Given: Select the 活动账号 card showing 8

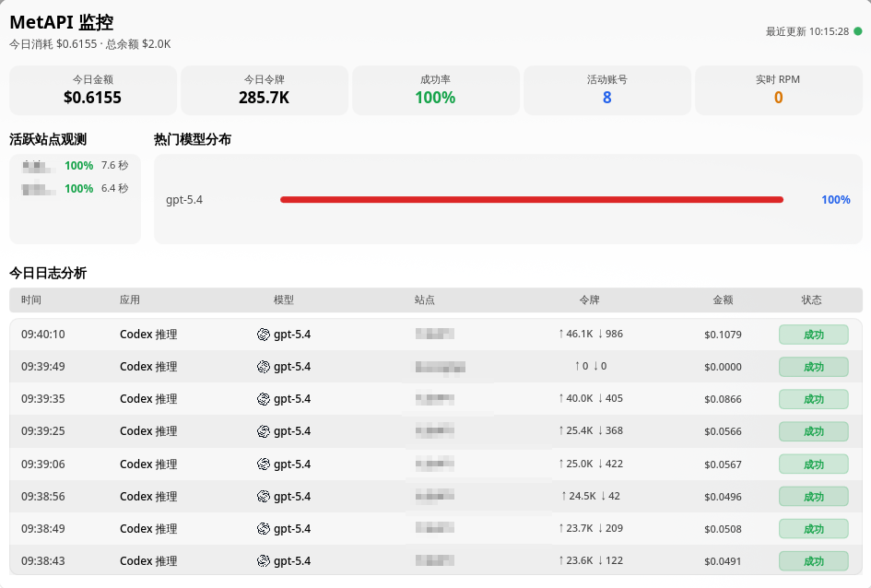Looking at the screenshot, I should (x=606, y=90).
